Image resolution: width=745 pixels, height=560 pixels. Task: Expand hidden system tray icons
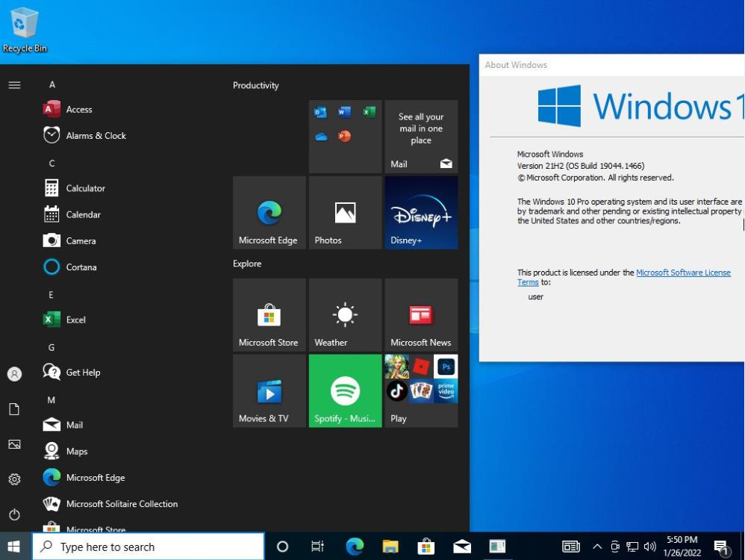point(597,546)
